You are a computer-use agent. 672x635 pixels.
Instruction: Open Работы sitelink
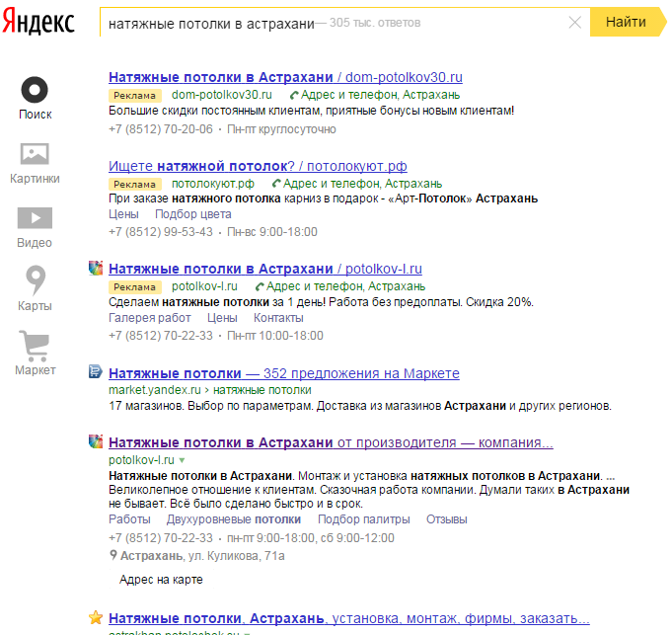coord(129,519)
